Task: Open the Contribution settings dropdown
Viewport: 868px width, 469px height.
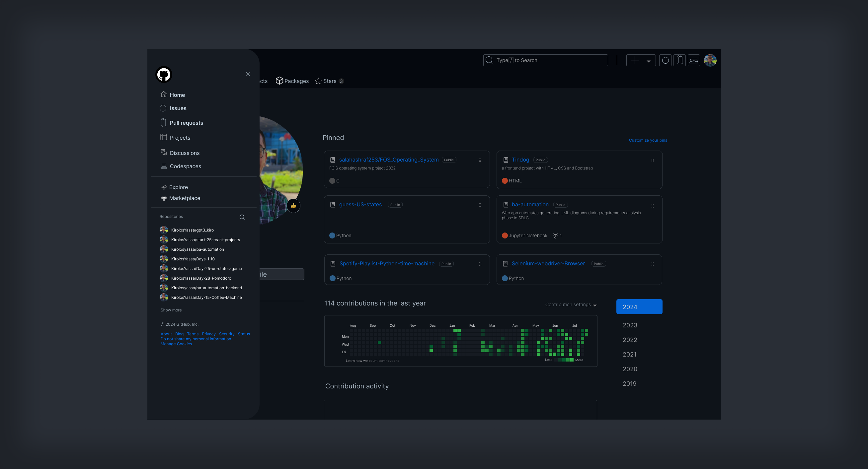Action: pyautogui.click(x=571, y=305)
